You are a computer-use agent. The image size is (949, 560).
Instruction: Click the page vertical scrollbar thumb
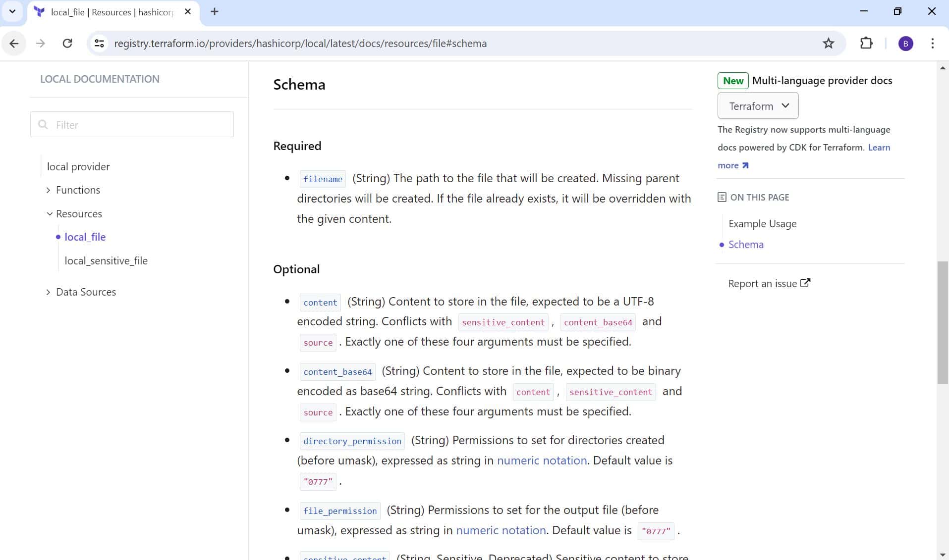pos(943,323)
